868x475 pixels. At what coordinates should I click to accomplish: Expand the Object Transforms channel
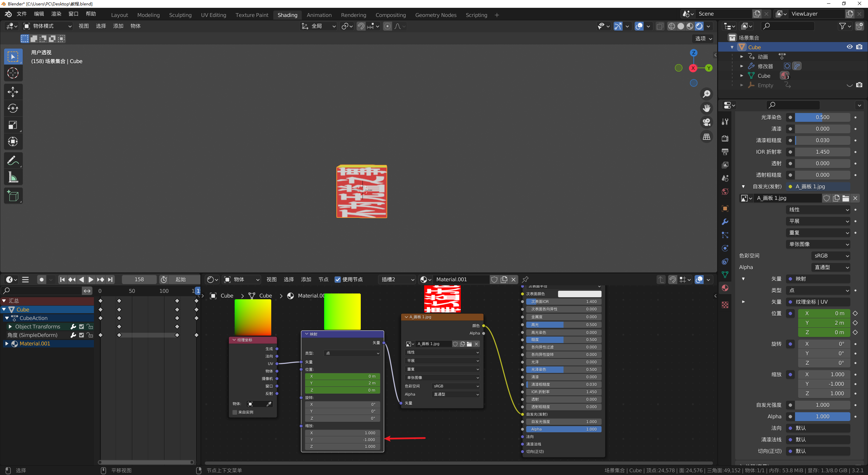(10, 326)
